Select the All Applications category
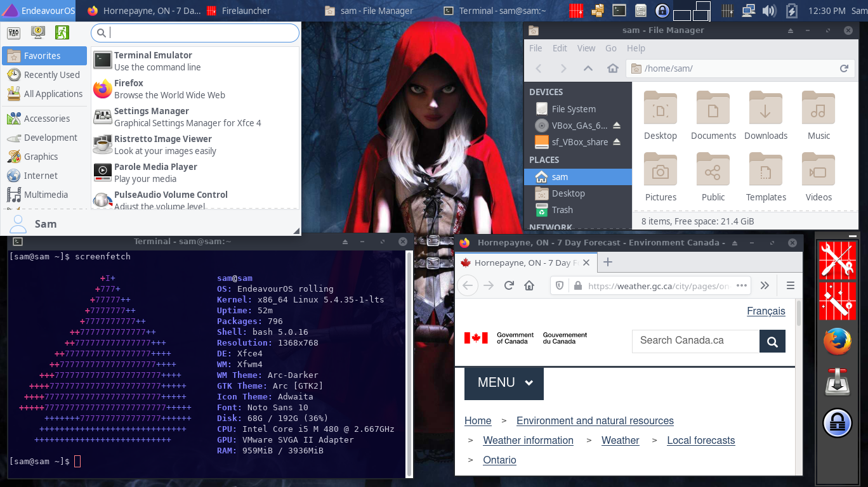The image size is (868, 487). tap(44, 94)
